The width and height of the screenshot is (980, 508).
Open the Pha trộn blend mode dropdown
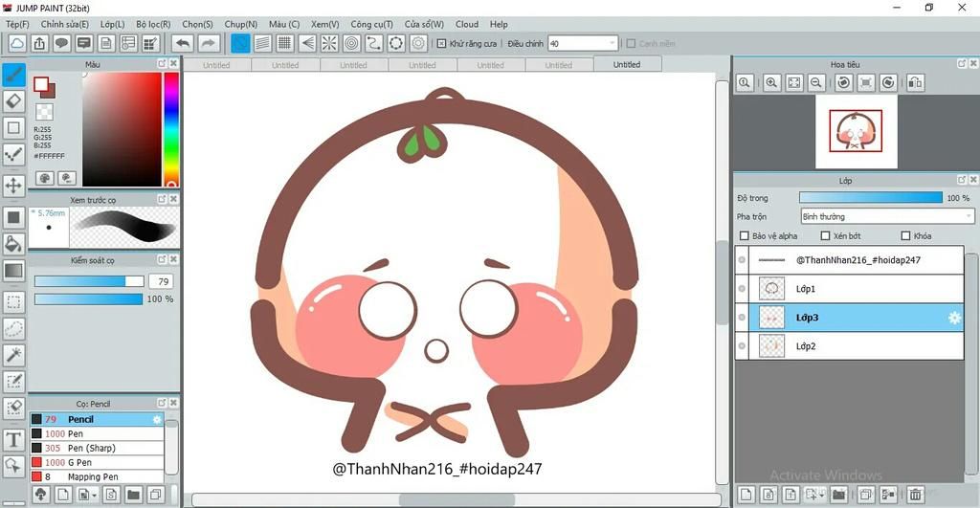tap(886, 217)
